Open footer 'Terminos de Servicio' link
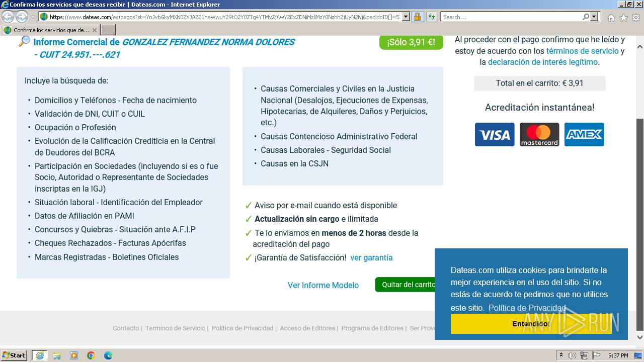The width and height of the screenshot is (644, 362). click(175, 328)
